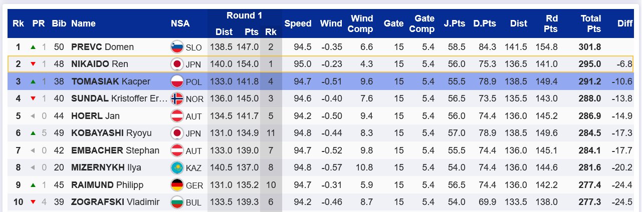
Task: Click red down arrow in Nikaido row
Action: pos(33,64)
